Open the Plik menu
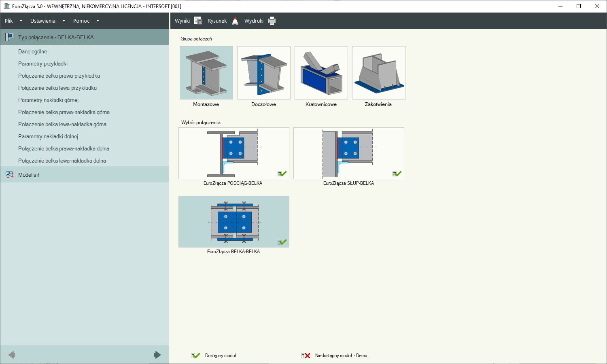 pos(9,21)
